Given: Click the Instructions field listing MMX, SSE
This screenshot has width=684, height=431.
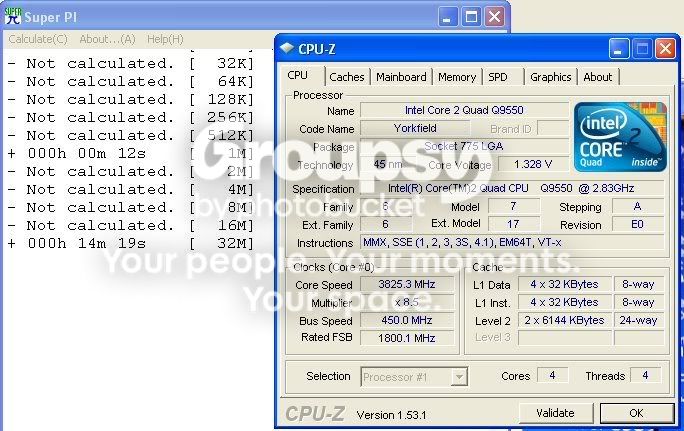Looking at the screenshot, I should 512,243.
